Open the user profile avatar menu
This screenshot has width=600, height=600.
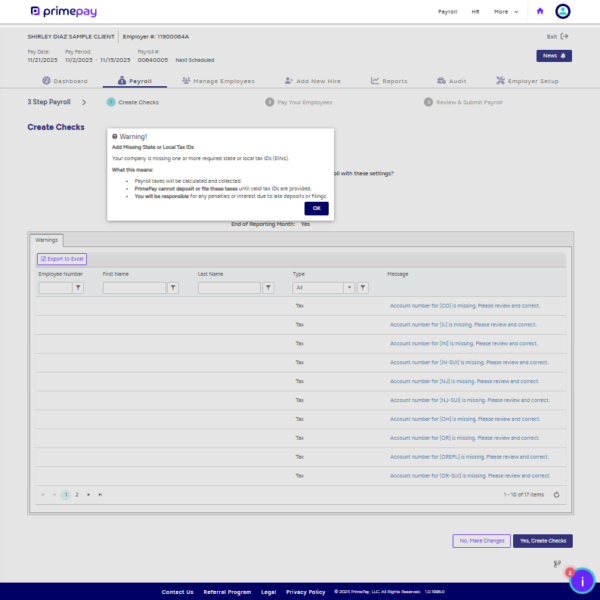click(564, 12)
